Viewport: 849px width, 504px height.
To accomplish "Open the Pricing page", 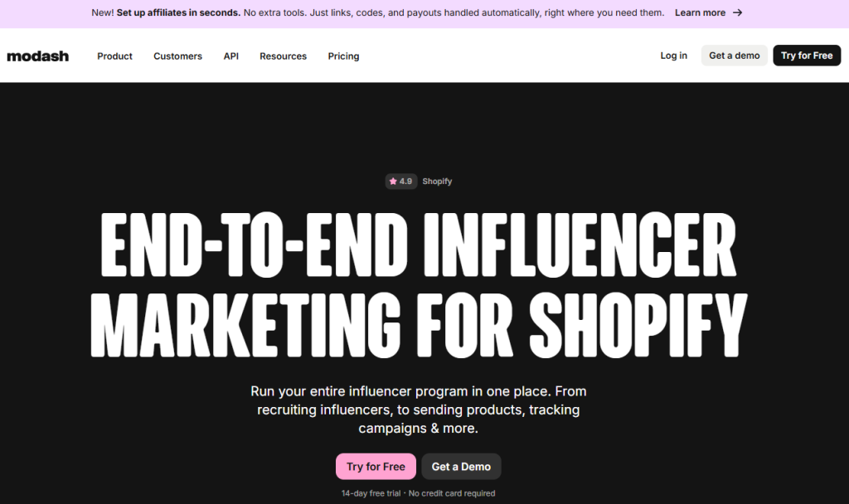I will coord(343,56).
